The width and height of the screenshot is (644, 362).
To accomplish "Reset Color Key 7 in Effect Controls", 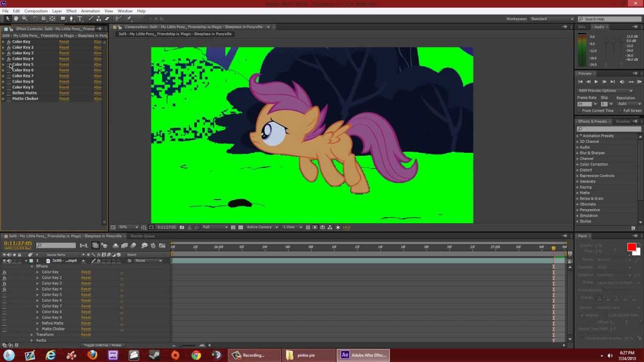I will pyautogui.click(x=64, y=76).
